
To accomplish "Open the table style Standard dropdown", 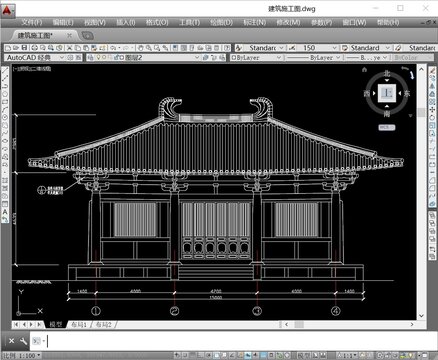I will tap(387, 48).
